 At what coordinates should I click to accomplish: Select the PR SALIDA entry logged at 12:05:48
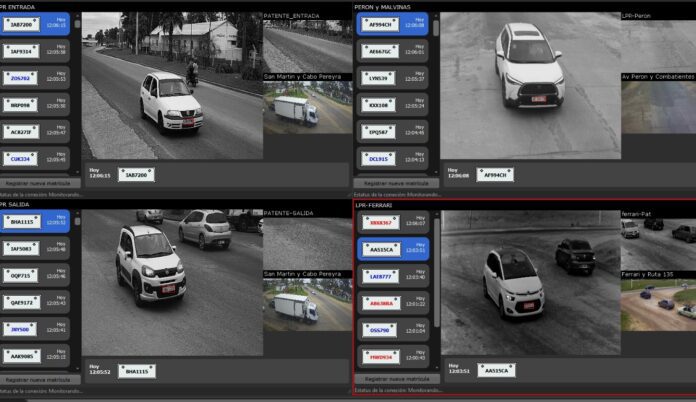pos(35,248)
